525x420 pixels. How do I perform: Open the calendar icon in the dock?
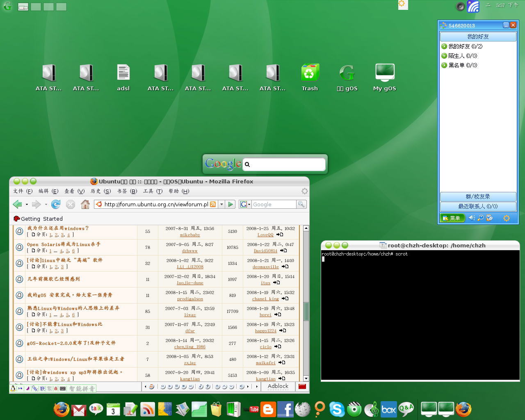click(113, 409)
